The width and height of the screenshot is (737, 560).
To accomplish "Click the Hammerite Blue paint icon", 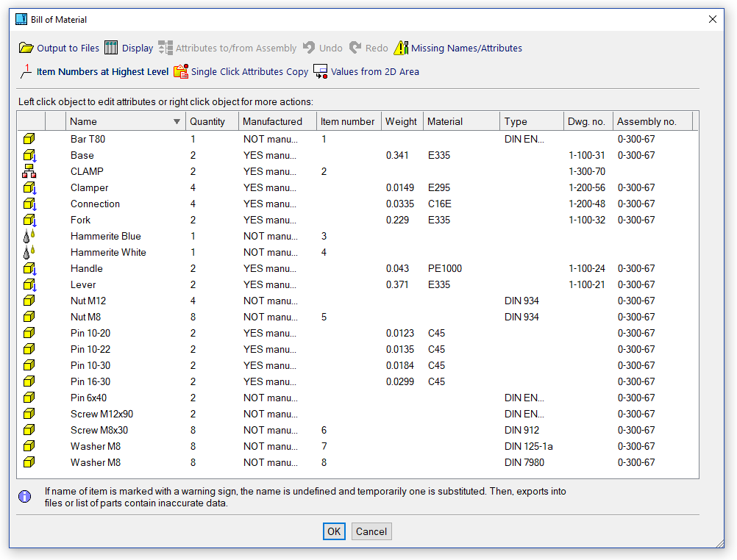I will tap(29, 237).
